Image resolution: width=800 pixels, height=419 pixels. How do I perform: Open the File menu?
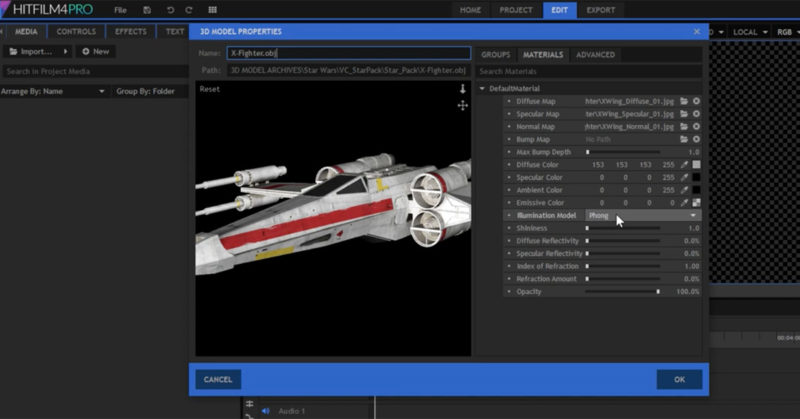click(x=120, y=10)
